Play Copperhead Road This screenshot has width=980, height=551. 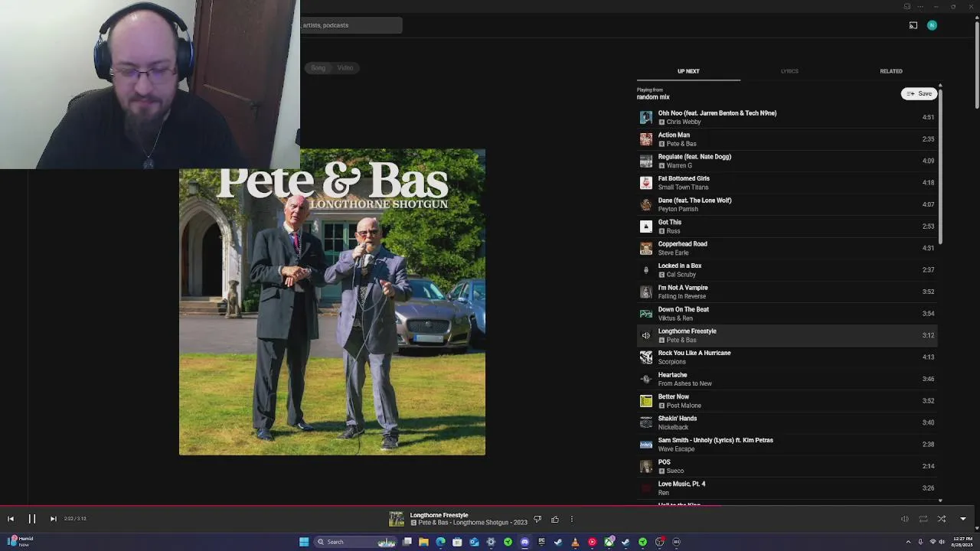[x=787, y=248]
